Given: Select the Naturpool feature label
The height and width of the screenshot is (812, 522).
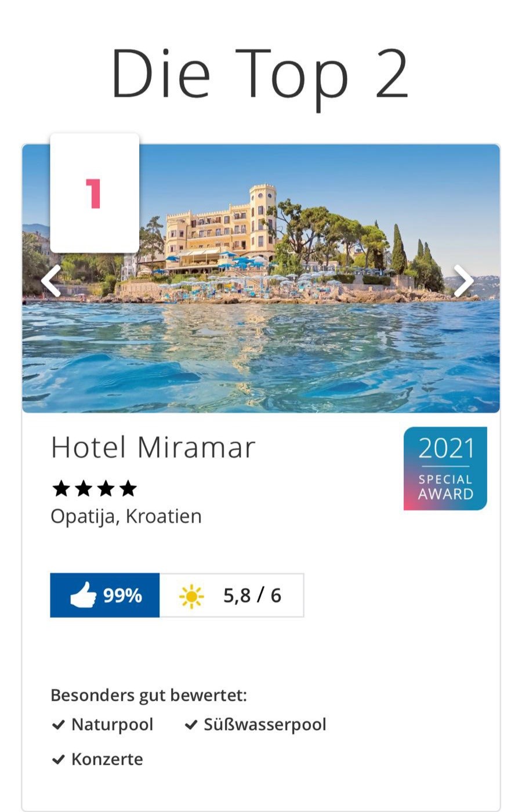Looking at the screenshot, I should pos(112,725).
